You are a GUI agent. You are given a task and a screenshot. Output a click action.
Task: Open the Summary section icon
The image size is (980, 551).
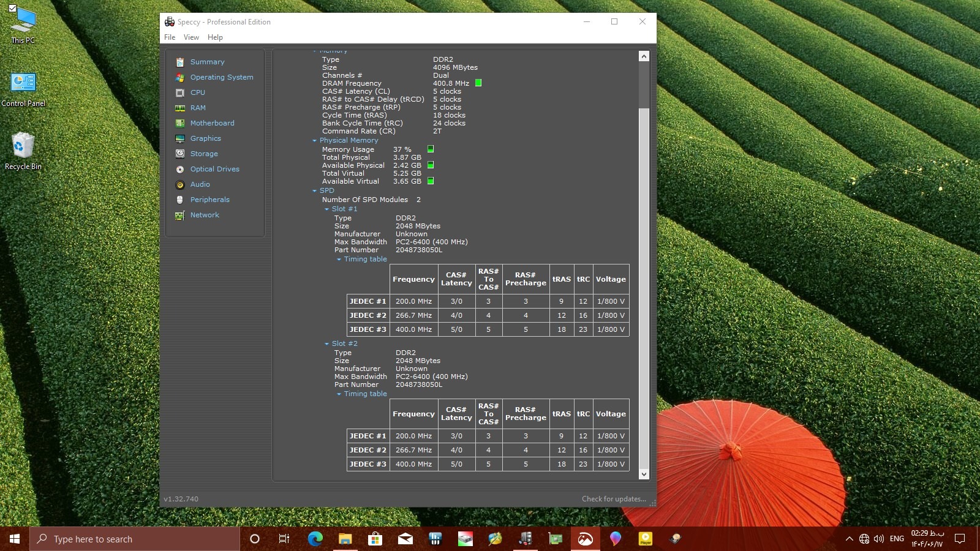[x=180, y=62]
